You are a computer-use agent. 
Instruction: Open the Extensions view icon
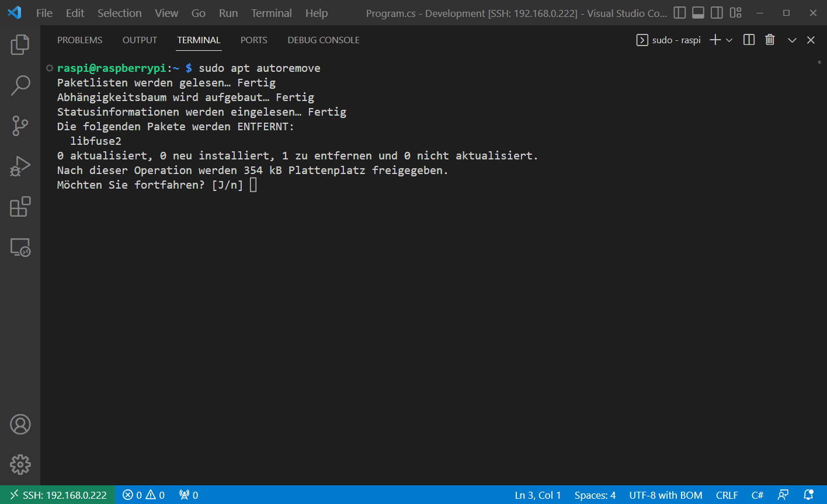(20, 207)
